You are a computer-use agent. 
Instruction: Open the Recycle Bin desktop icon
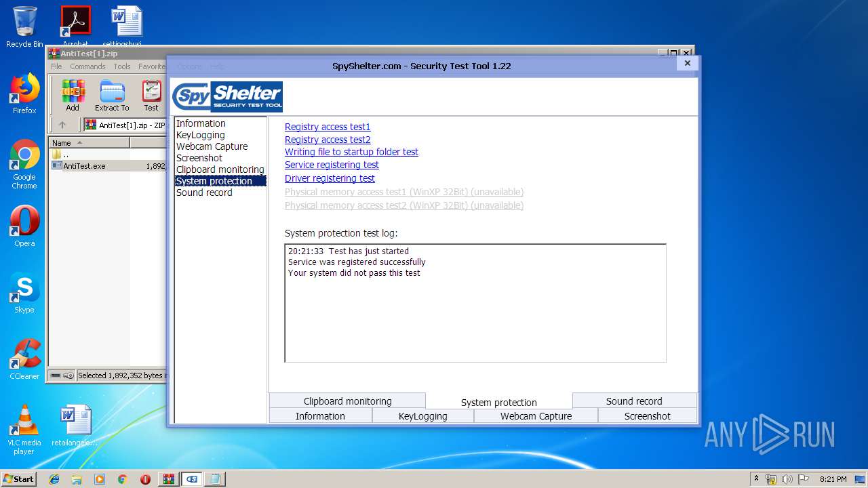(x=24, y=27)
